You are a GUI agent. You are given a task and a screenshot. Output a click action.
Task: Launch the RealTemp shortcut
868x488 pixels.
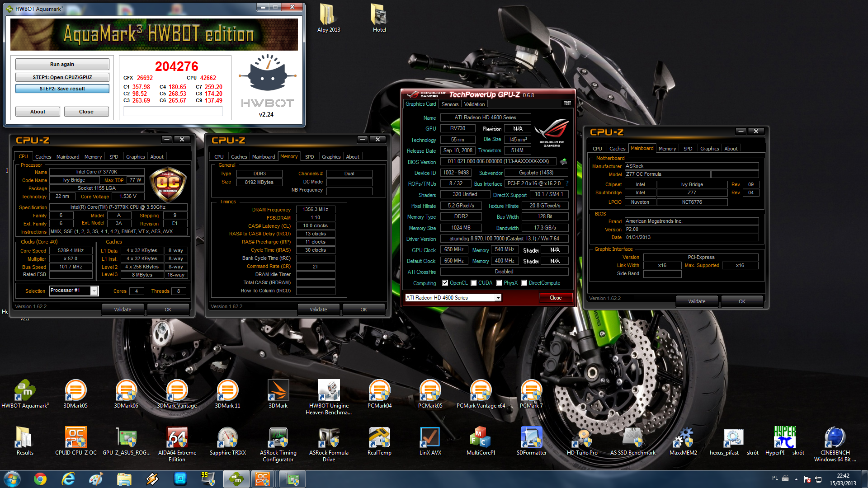[379, 441]
